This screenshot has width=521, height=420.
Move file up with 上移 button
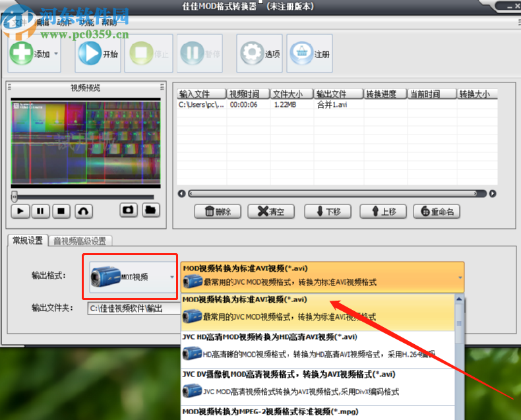tap(383, 212)
